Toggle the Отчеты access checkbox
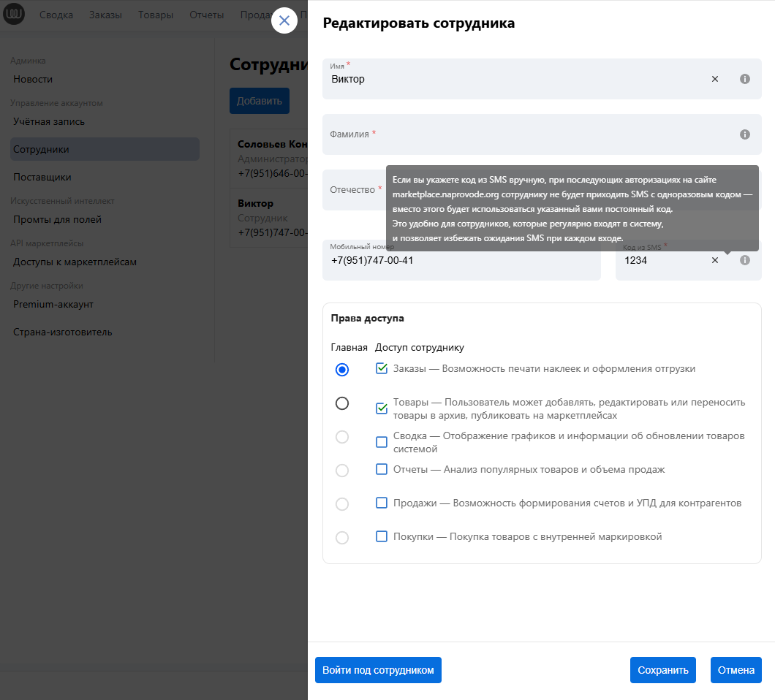Screen dimensions: 775x700 [382, 470]
